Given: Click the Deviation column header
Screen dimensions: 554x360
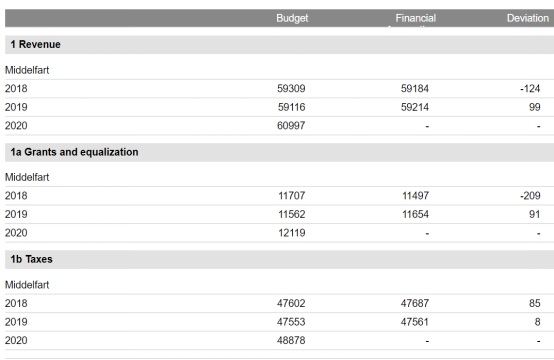Looking at the screenshot, I should coord(528,18).
